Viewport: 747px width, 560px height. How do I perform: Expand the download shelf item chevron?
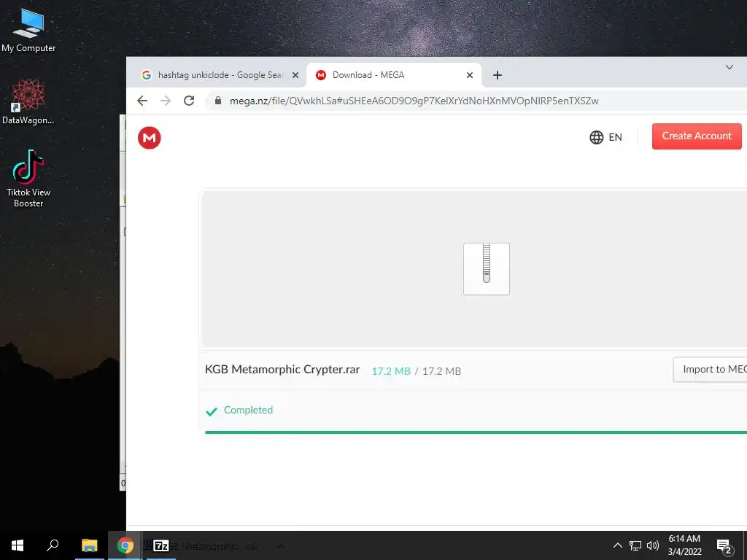click(x=281, y=546)
